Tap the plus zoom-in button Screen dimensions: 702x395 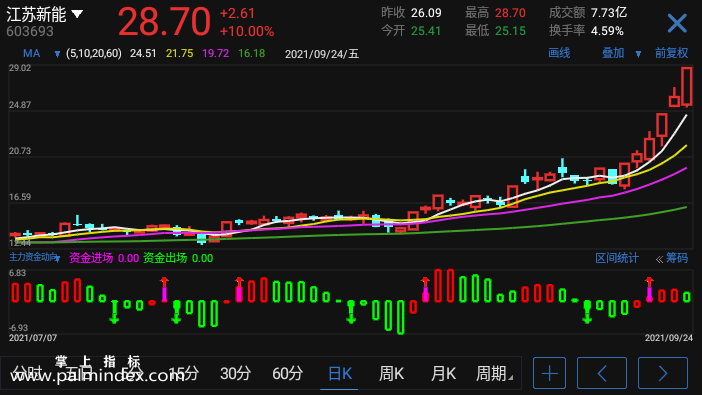click(x=549, y=373)
